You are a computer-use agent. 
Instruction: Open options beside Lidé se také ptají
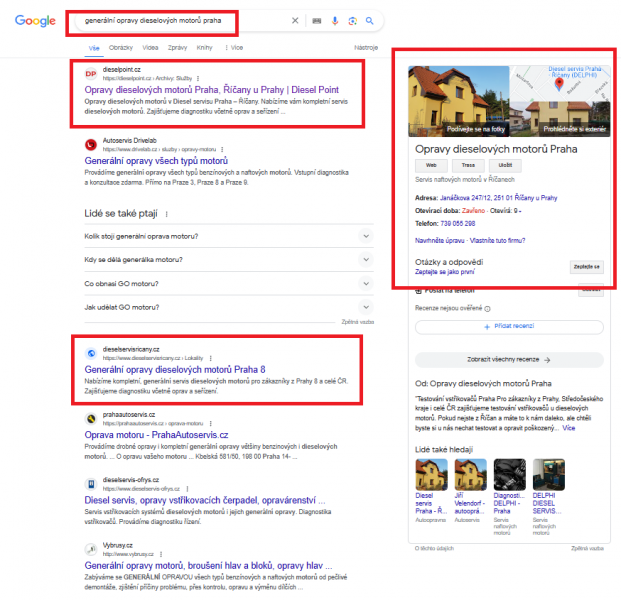click(x=167, y=214)
